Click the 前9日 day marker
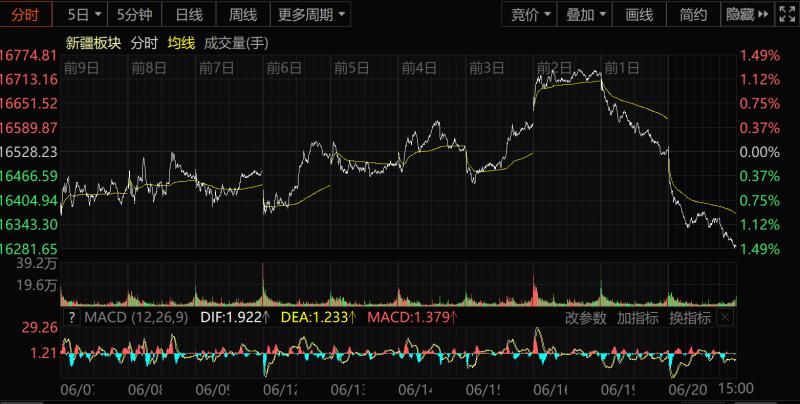The image size is (800, 404). [81, 68]
